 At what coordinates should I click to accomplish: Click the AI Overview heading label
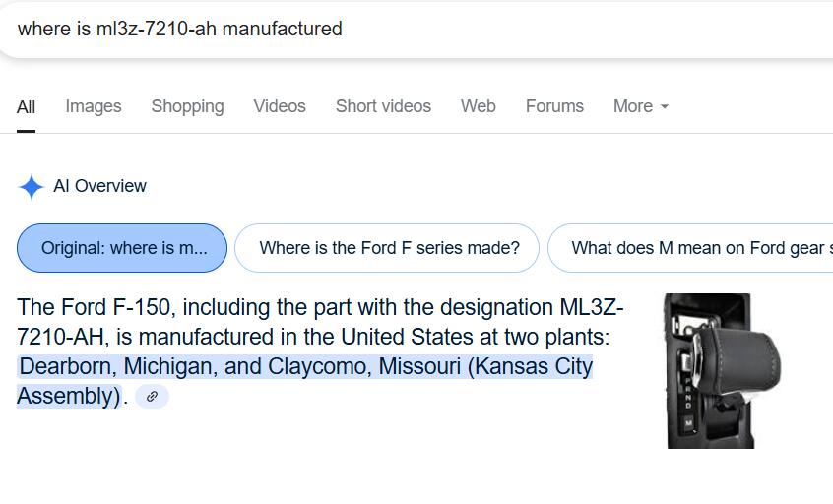click(99, 186)
